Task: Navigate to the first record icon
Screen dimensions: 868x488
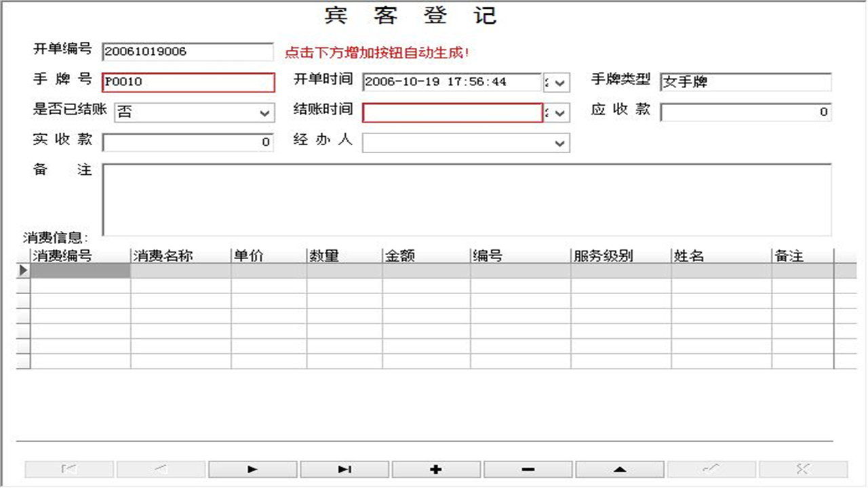Action: (x=68, y=468)
